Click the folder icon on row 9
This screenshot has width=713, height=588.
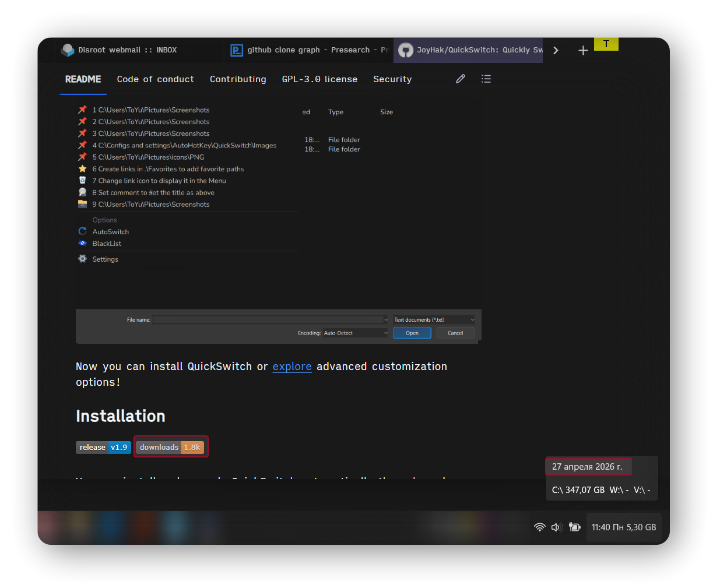(82, 204)
